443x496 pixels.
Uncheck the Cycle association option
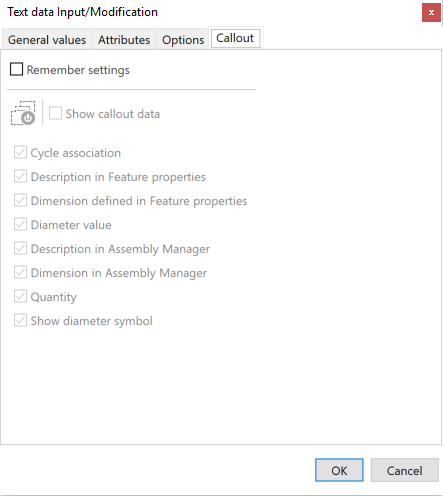tap(20, 153)
